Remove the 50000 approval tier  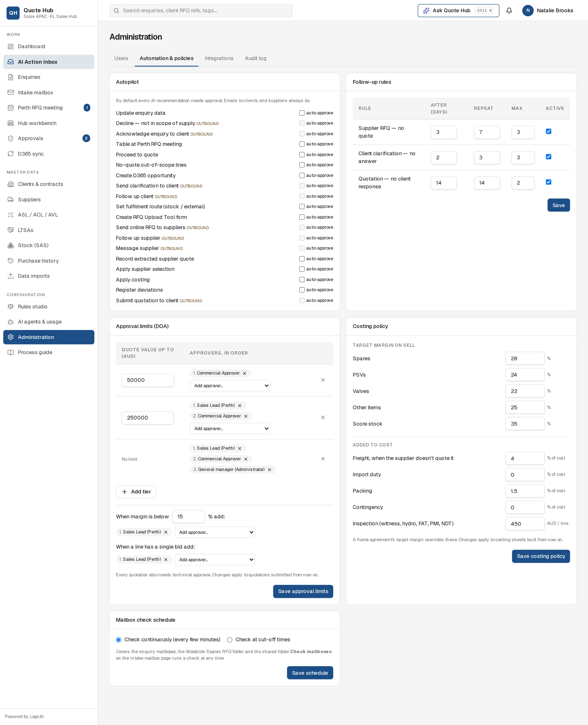pos(323,380)
